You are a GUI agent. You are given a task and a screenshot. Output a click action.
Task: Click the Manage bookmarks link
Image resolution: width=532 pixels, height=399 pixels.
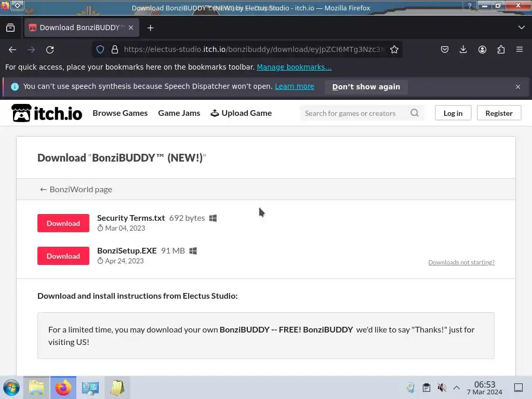(x=294, y=67)
